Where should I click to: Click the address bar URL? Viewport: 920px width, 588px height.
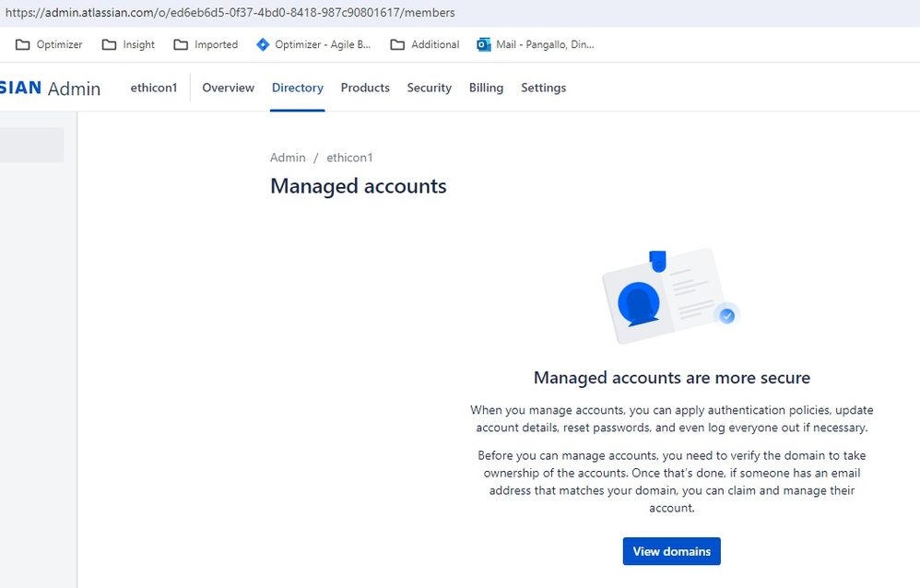[230, 12]
